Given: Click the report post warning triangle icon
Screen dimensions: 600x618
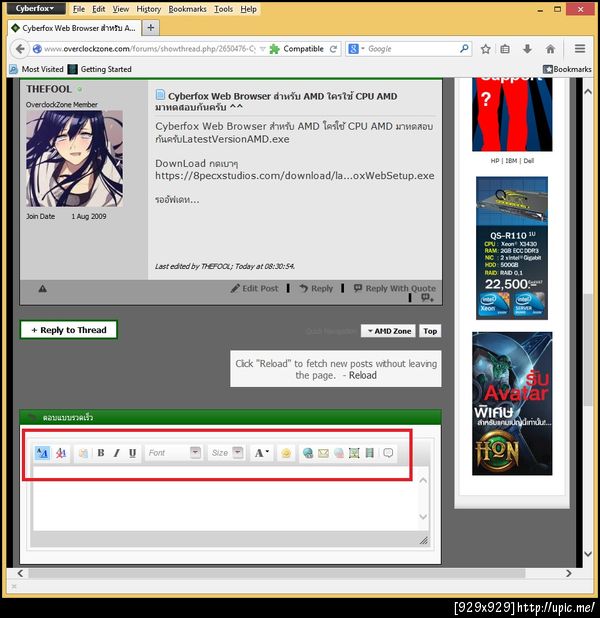Looking at the screenshot, I should pyautogui.click(x=43, y=289).
